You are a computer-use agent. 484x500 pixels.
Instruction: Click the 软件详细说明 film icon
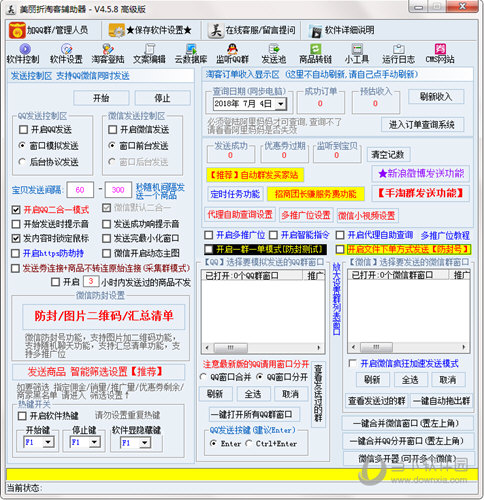tap(315, 31)
